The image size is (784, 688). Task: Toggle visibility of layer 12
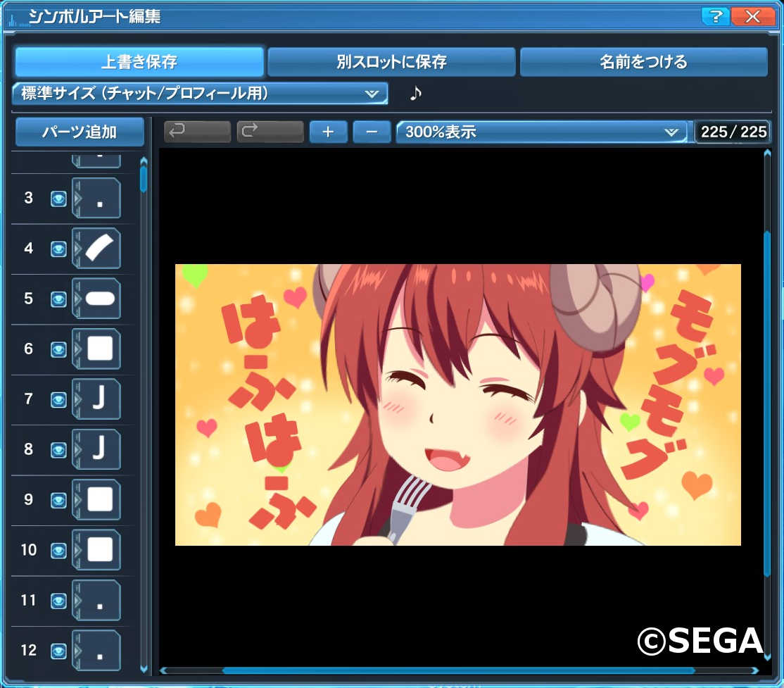pyautogui.click(x=58, y=651)
